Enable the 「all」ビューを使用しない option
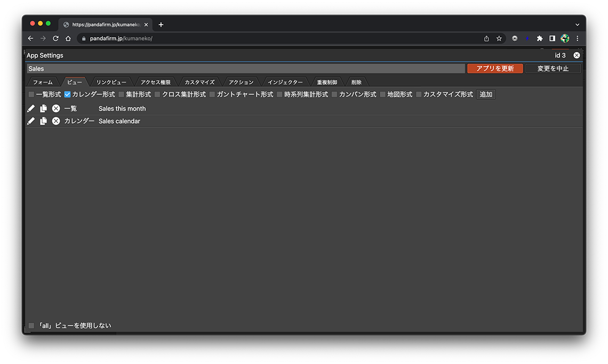Image resolution: width=608 pixels, height=364 pixels. click(x=31, y=326)
